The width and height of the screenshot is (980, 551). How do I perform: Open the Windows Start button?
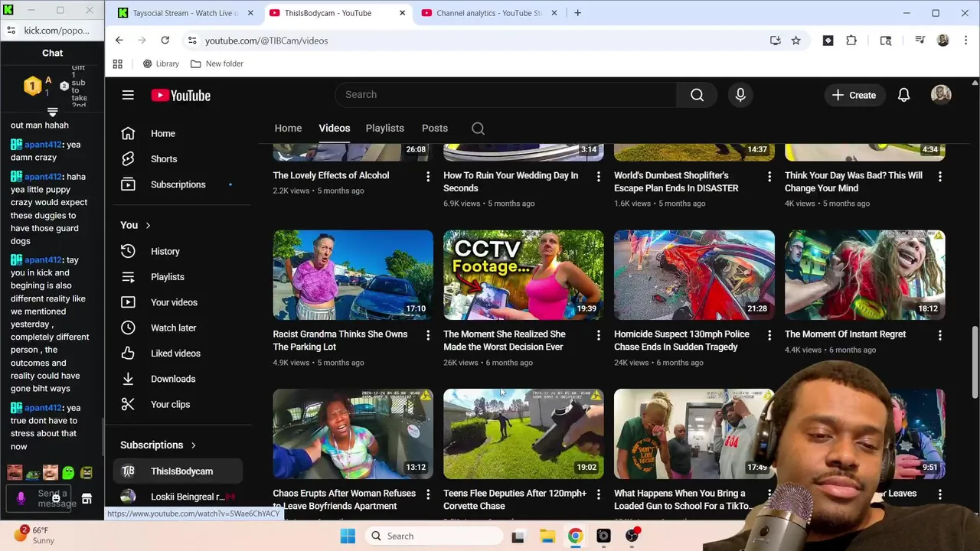[x=348, y=536]
